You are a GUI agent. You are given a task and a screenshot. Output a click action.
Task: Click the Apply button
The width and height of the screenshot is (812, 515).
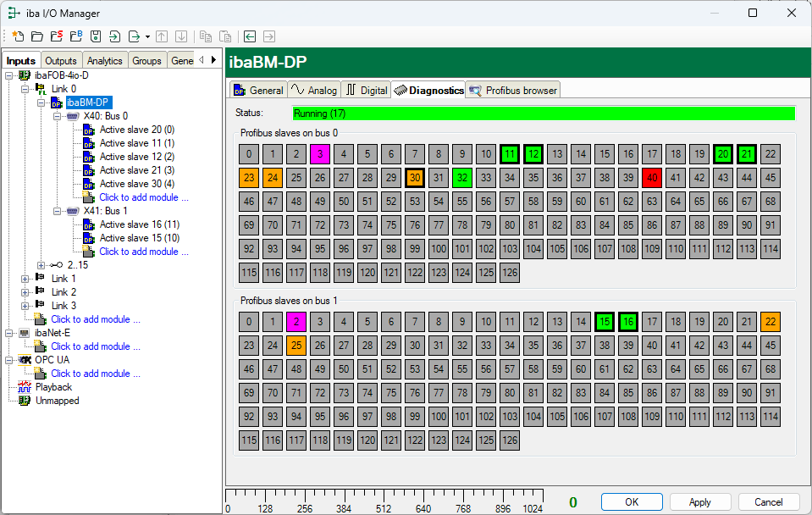click(699, 502)
